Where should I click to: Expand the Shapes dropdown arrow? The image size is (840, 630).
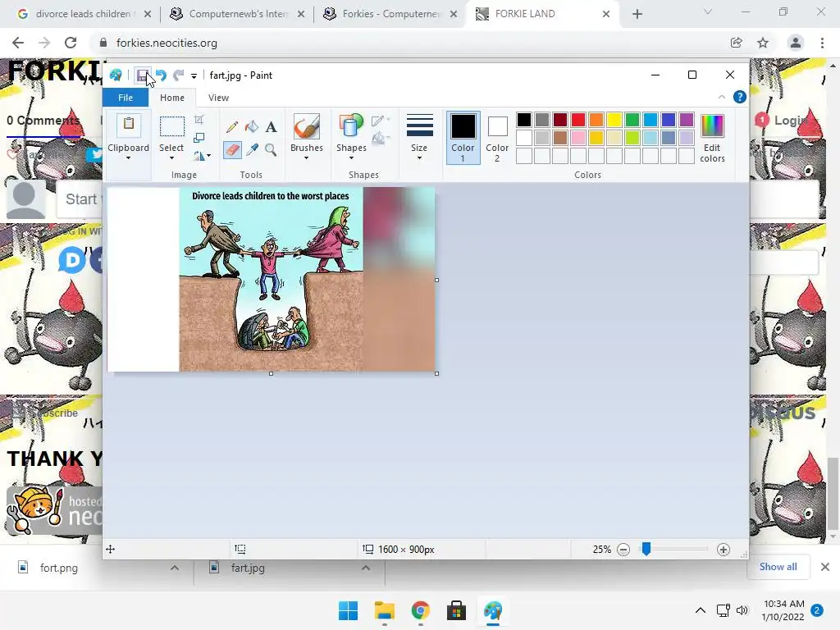click(351, 158)
